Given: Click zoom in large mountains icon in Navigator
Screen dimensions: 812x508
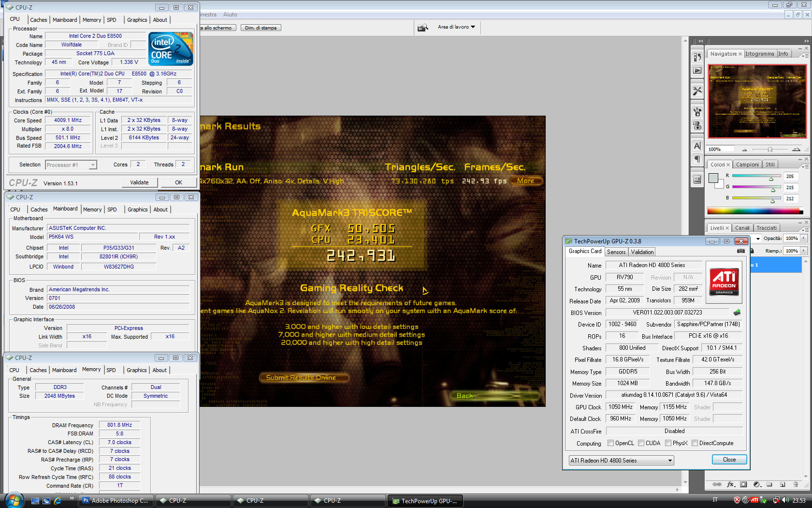Looking at the screenshot, I should pos(796,149).
